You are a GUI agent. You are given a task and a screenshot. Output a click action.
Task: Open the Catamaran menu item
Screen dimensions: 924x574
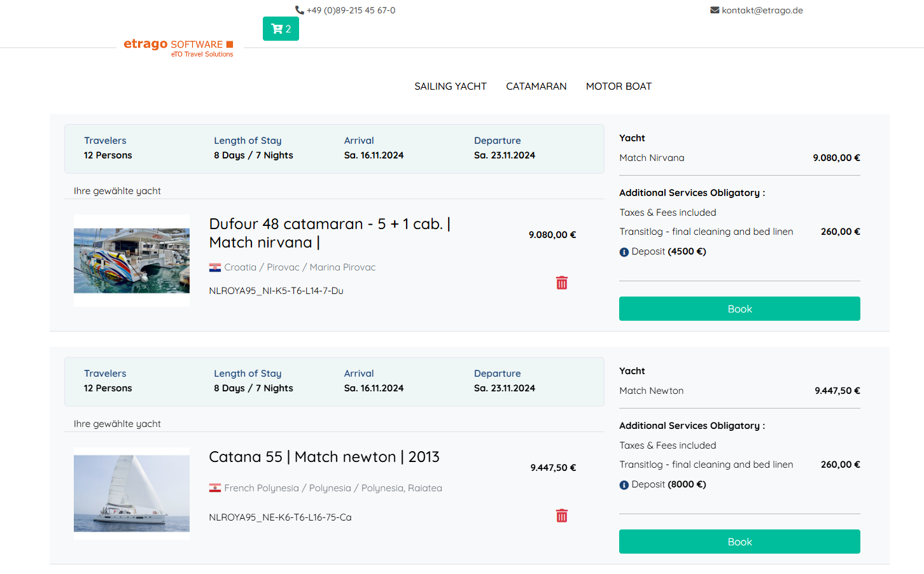click(x=536, y=87)
